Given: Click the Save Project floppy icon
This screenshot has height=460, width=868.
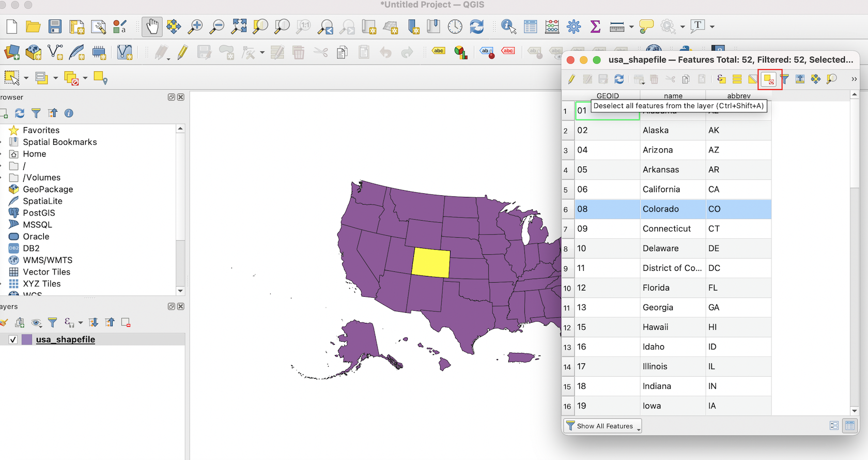Looking at the screenshot, I should (55, 26).
